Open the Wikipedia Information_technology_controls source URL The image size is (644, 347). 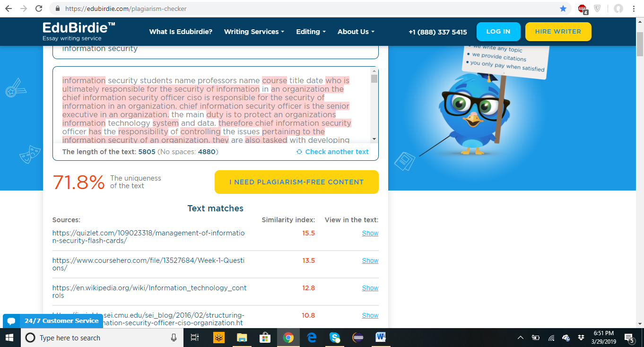(x=149, y=292)
